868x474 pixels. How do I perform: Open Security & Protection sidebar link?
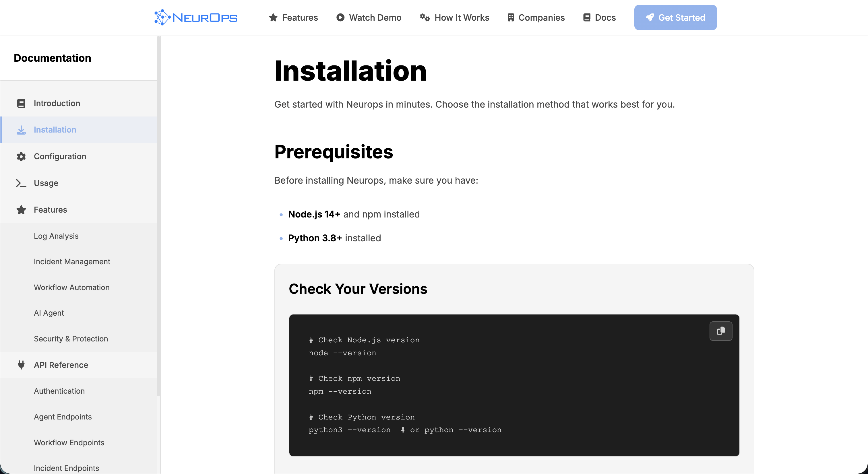tap(71, 339)
